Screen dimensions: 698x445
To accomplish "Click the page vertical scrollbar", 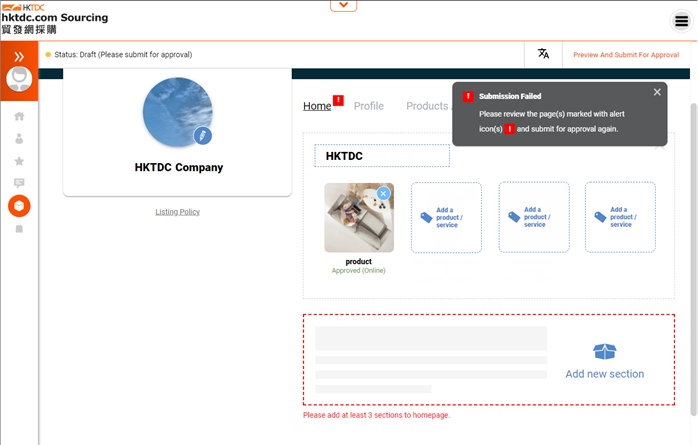I will [x=693, y=259].
